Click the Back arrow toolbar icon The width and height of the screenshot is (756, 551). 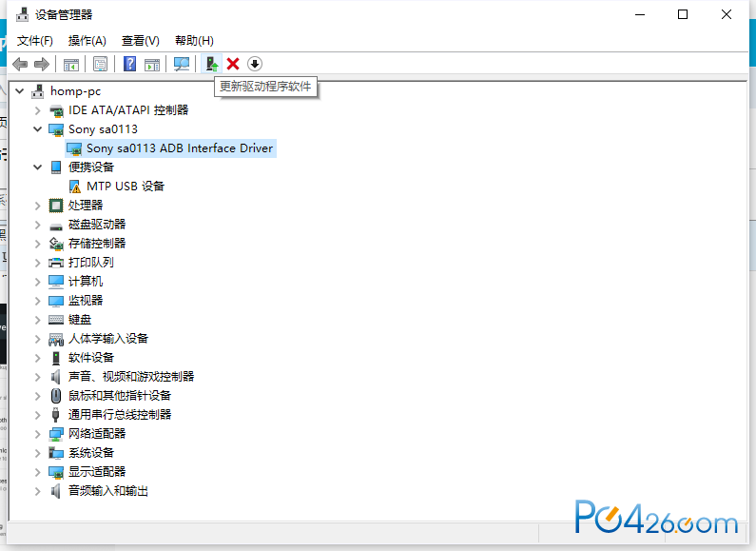click(20, 64)
